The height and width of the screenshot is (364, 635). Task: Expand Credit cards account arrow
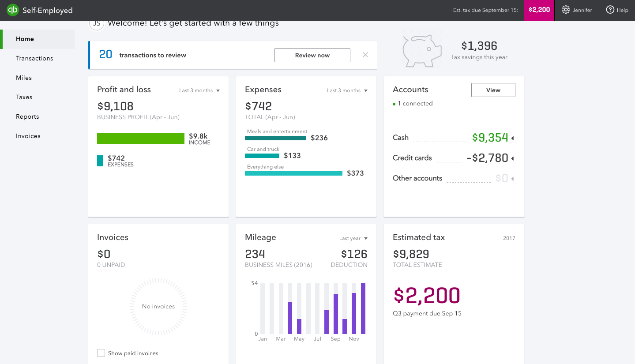(512, 158)
